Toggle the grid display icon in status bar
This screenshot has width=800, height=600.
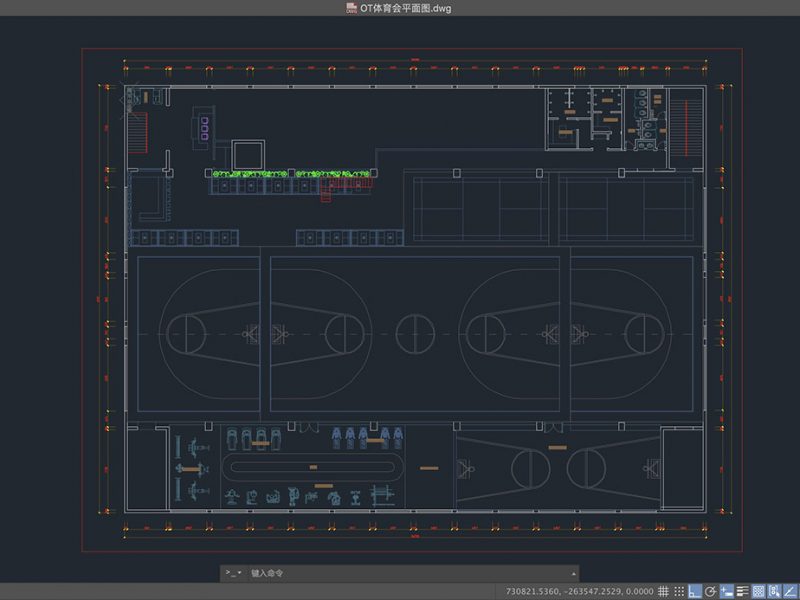[x=664, y=591]
